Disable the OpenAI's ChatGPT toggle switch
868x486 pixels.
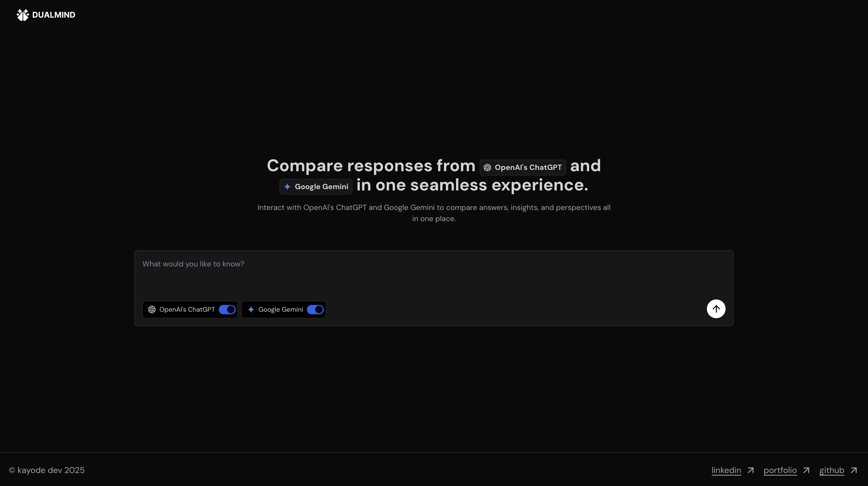[227, 310]
